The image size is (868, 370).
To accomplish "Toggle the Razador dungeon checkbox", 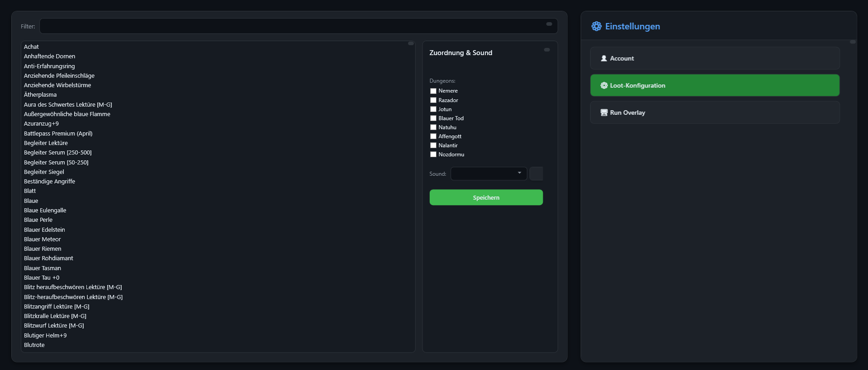I will click(x=433, y=100).
